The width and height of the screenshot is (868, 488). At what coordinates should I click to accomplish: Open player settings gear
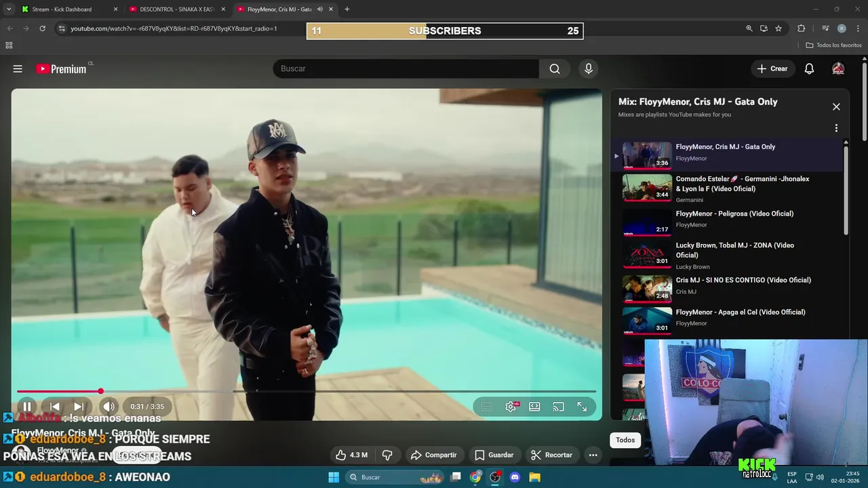(511, 407)
